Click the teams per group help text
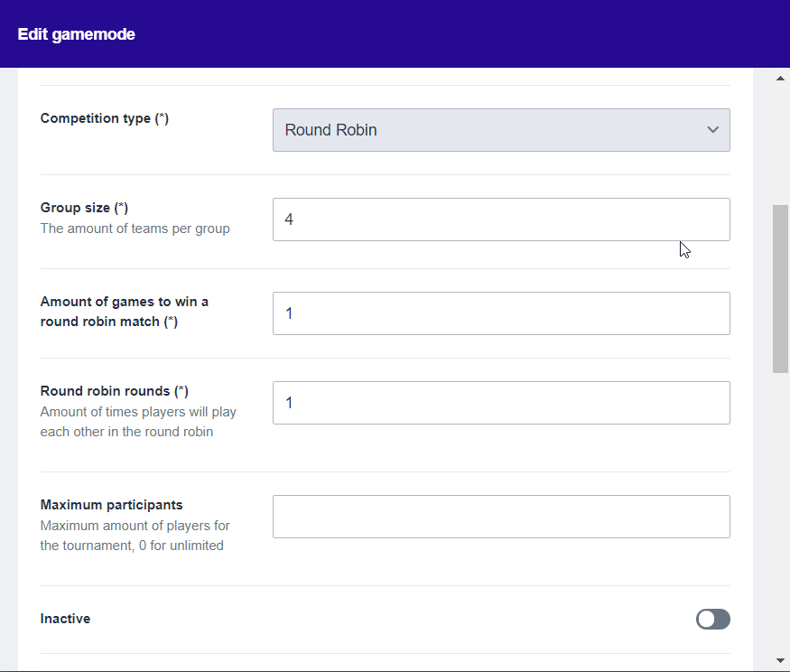The width and height of the screenshot is (790, 672). (x=135, y=229)
